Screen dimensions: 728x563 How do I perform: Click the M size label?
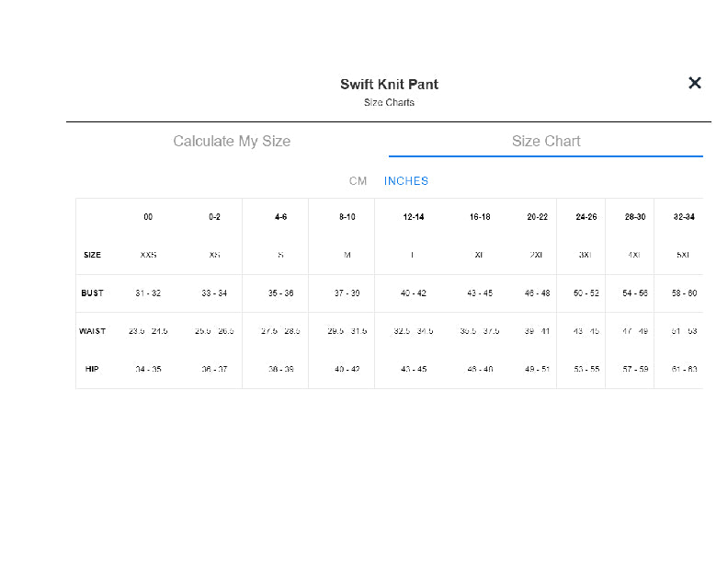pyautogui.click(x=347, y=255)
